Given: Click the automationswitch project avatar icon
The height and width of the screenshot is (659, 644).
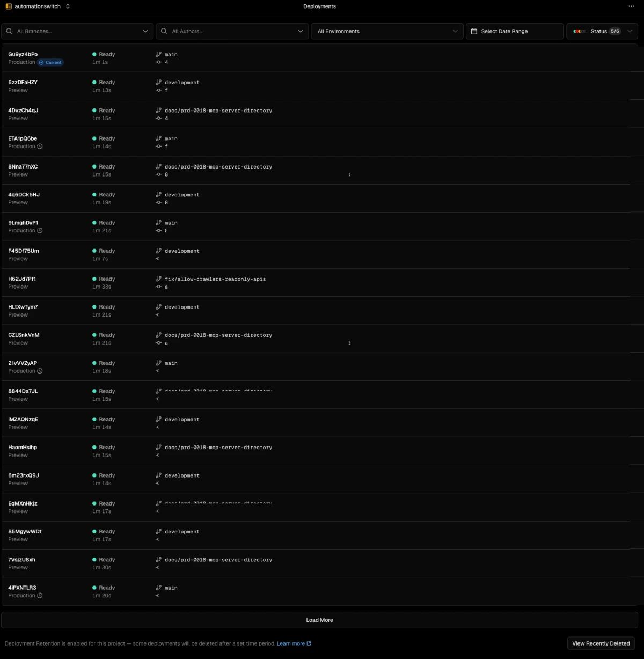Looking at the screenshot, I should click(x=8, y=6).
